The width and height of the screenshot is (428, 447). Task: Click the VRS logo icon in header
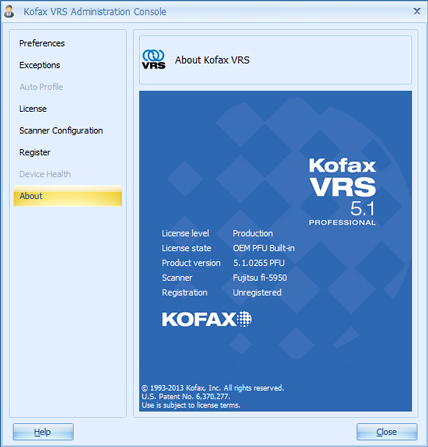click(x=153, y=59)
